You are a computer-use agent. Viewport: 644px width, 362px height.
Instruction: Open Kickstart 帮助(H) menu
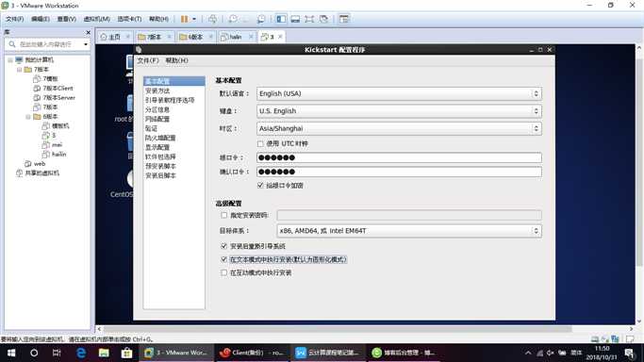coord(176,60)
